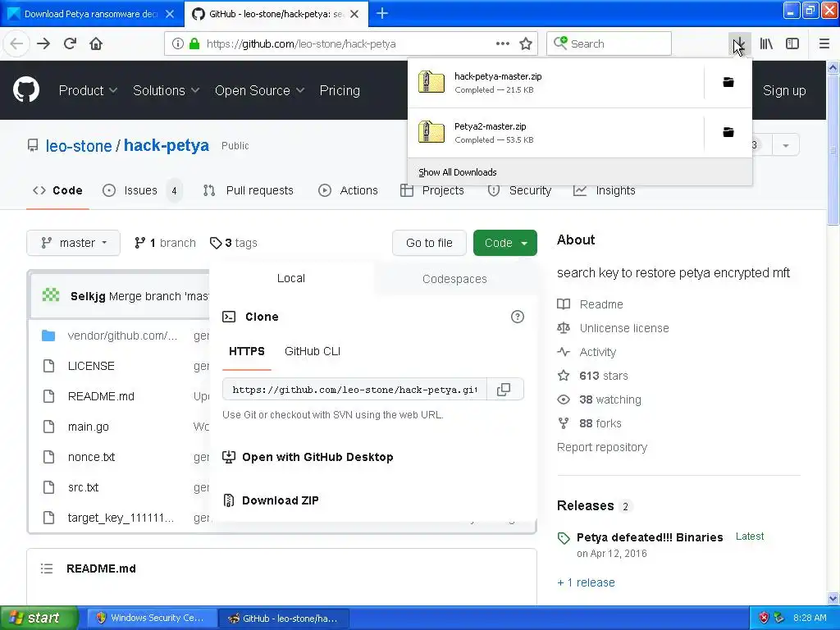Click the + 1 release link
The width and height of the screenshot is (840, 630).
point(586,582)
